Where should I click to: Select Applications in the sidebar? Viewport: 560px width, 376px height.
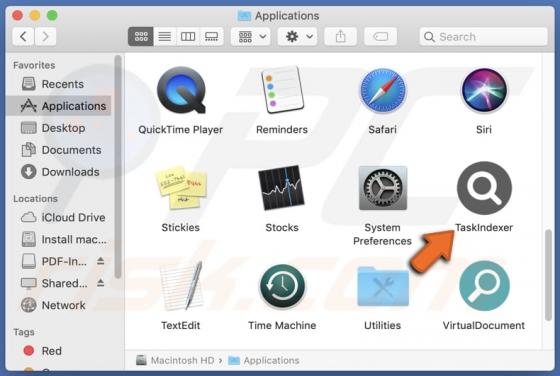point(59,106)
